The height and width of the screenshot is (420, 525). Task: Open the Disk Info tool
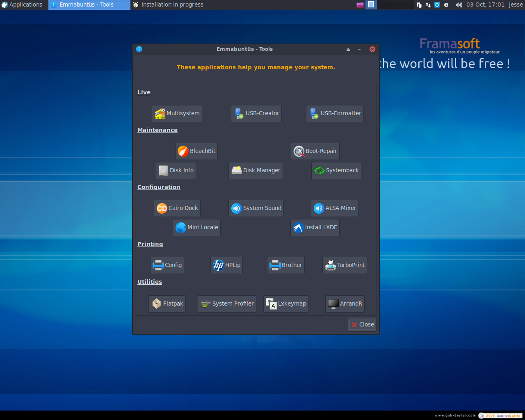(x=176, y=171)
